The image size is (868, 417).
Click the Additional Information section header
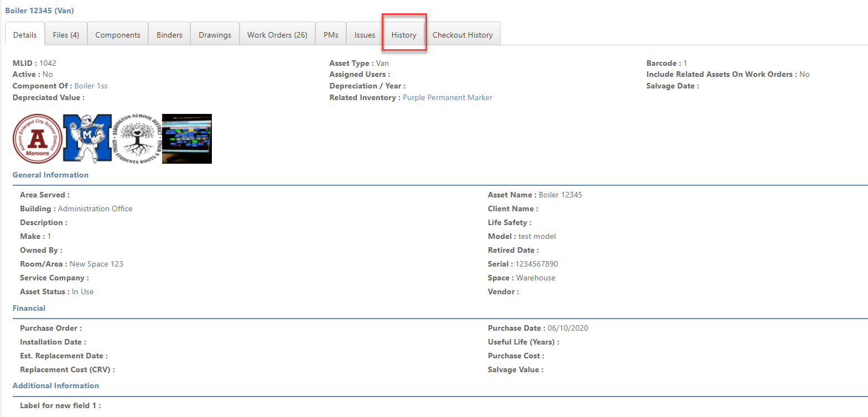pos(56,385)
